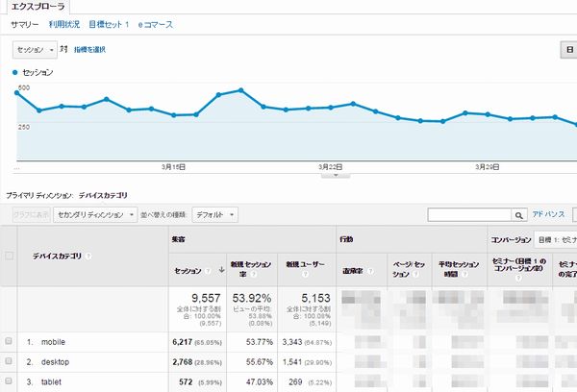Viewport: 577px width, 392px height.
Task: Expand the chart collapse handle below the graph
Action: click(336, 176)
